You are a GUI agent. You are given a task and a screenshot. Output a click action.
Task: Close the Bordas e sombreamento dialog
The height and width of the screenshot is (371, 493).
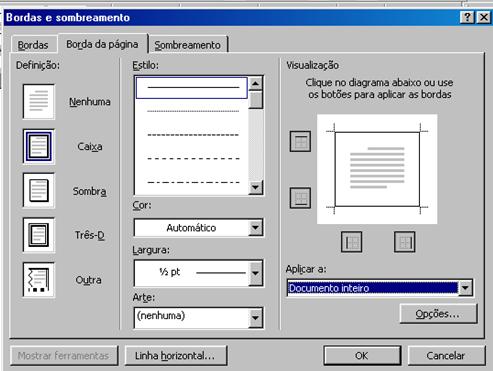[484, 17]
